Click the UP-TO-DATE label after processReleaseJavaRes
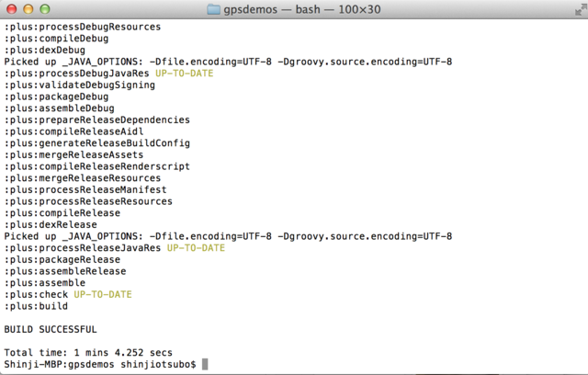This screenshot has height=375, width=588. (x=196, y=248)
